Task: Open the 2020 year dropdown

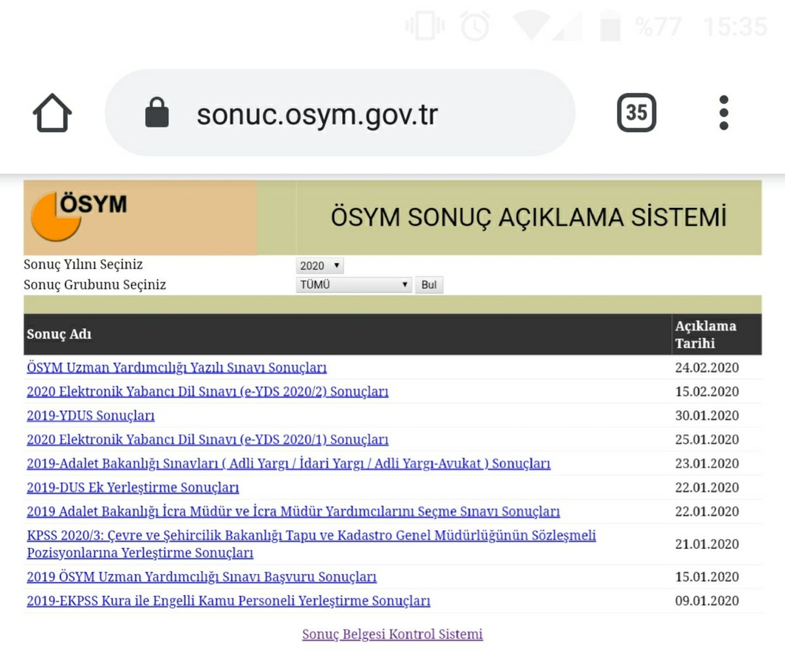Action: (320, 265)
